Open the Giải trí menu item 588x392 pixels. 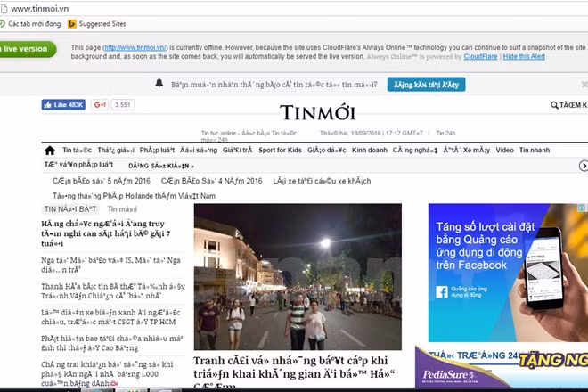coord(237,151)
